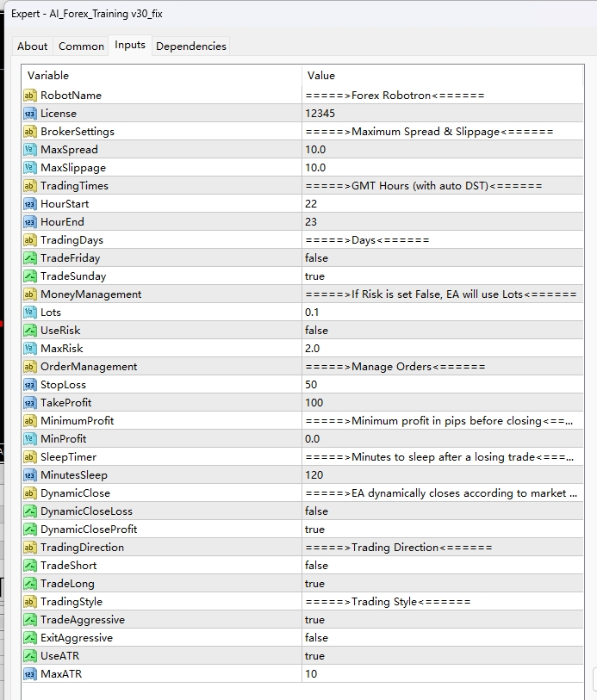The image size is (597, 700).
Task: Click the integer icon next to MaxATR
Action: [x=30, y=674]
